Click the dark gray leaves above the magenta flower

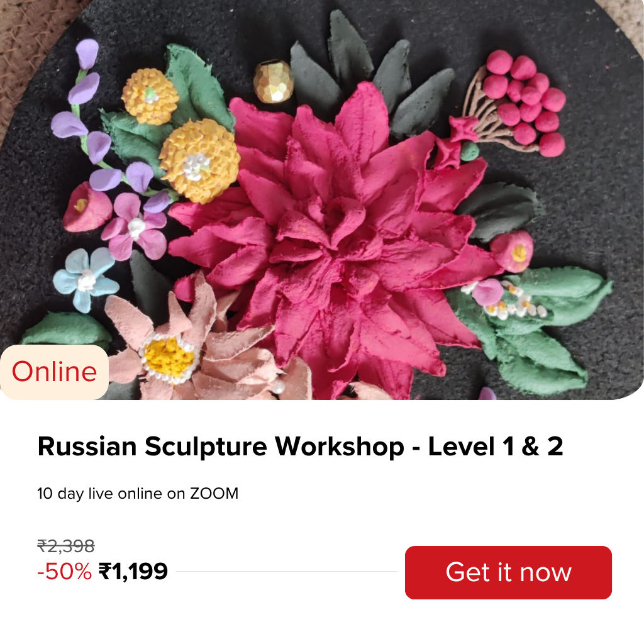(370, 74)
